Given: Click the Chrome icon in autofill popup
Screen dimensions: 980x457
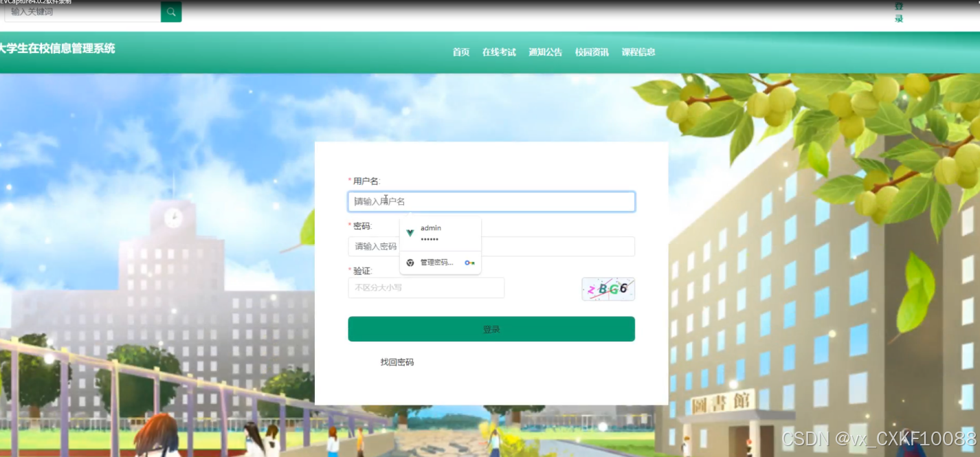Looking at the screenshot, I should click(410, 263).
